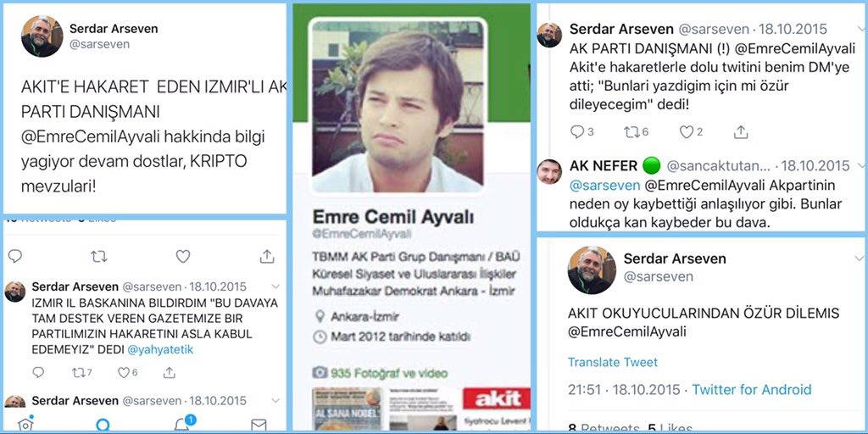Screen dimensions: 868x434
Task: Open the @yahyatetik mention link
Action: point(160,349)
